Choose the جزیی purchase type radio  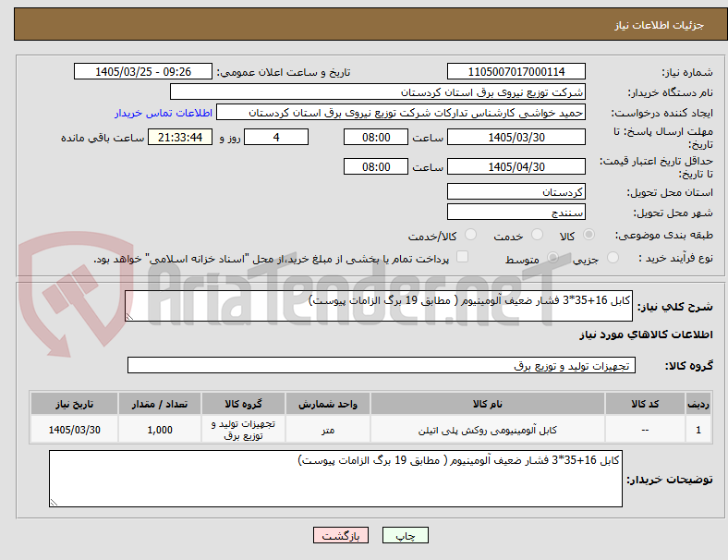pos(613,257)
